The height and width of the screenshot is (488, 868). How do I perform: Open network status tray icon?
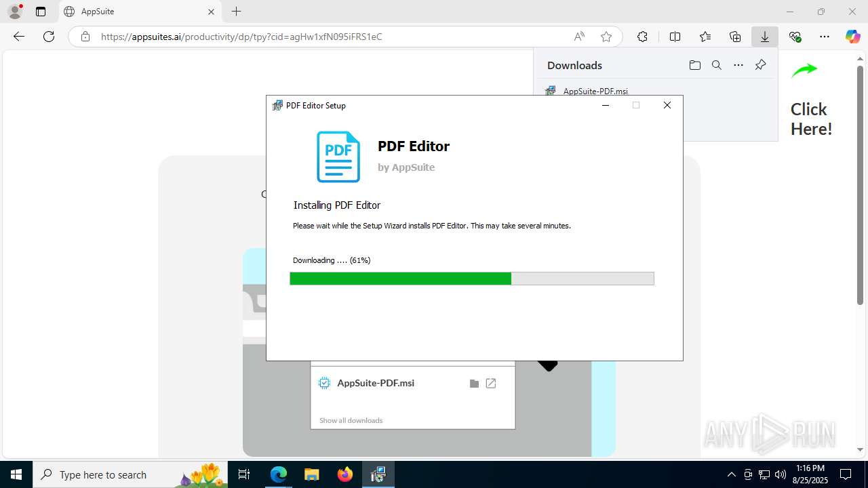[x=764, y=474]
